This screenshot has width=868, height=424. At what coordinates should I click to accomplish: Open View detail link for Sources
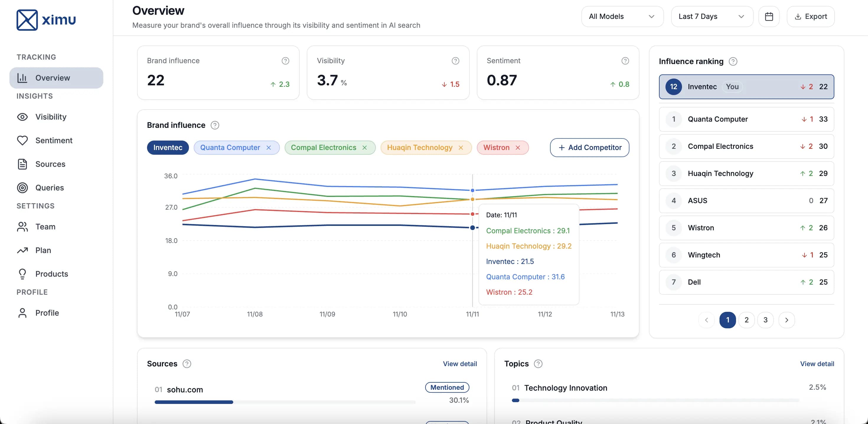click(x=460, y=364)
